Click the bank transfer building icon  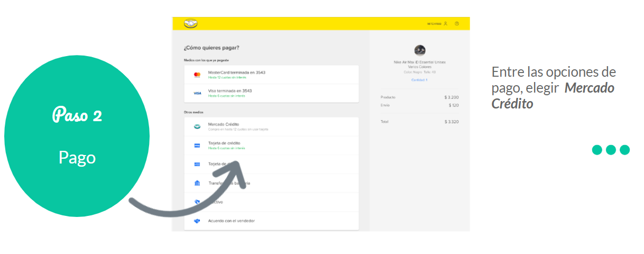[197, 183]
